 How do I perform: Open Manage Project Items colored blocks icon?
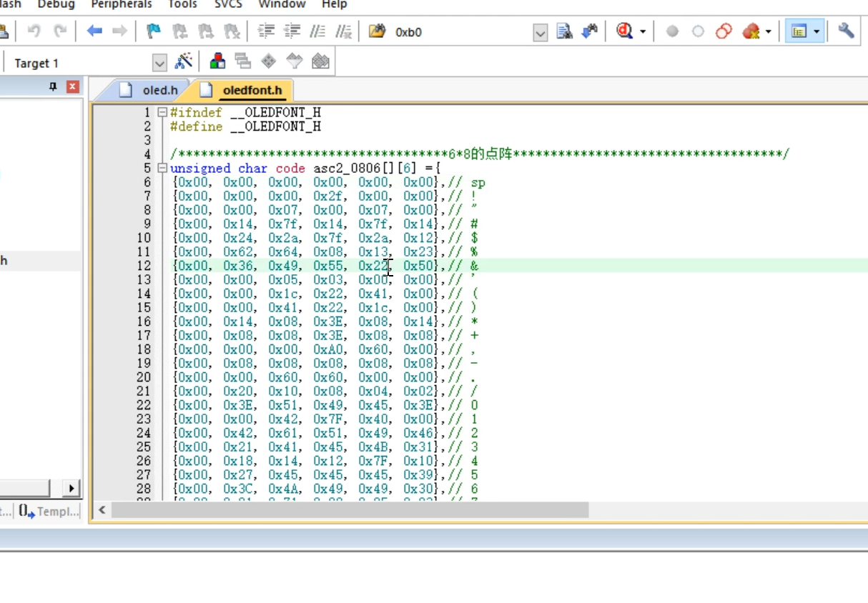click(217, 61)
